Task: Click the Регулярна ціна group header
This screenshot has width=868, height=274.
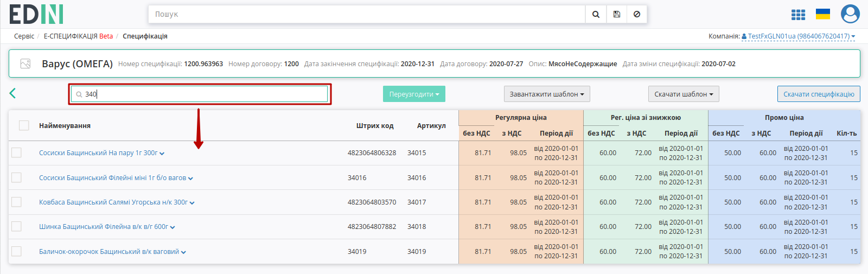Action: click(x=521, y=117)
